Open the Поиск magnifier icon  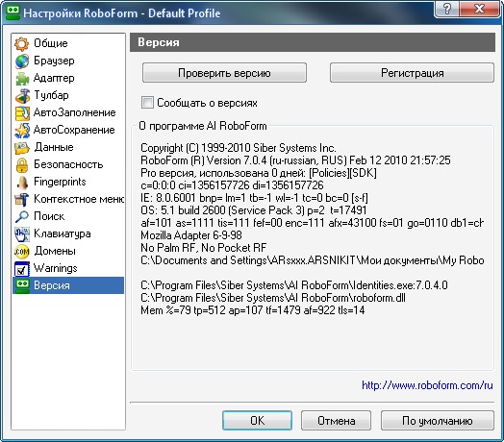[21, 217]
